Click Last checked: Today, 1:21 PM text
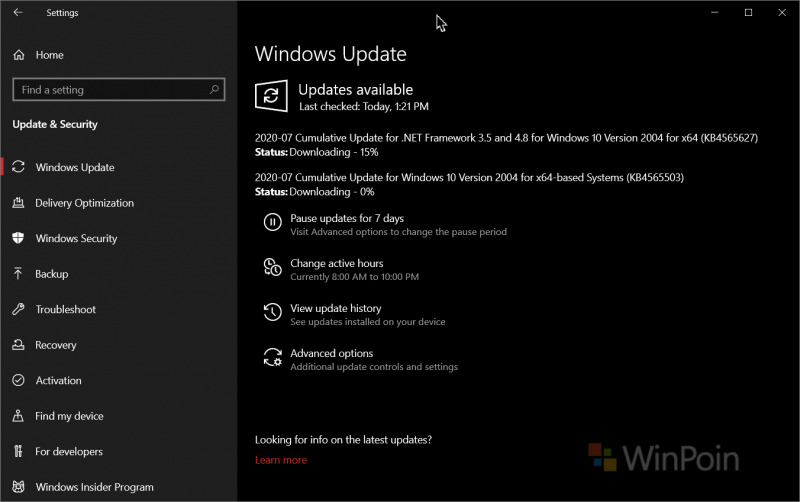Image resolution: width=800 pixels, height=502 pixels. 364,107
